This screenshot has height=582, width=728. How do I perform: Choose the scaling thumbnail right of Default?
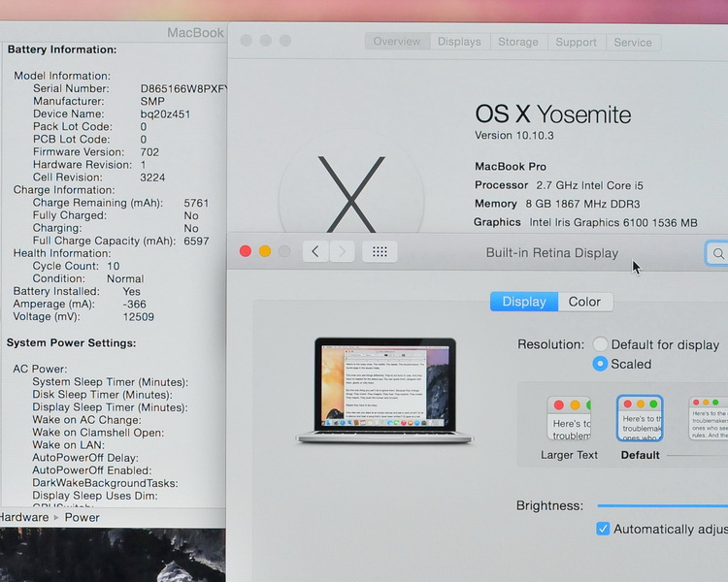coord(708,418)
